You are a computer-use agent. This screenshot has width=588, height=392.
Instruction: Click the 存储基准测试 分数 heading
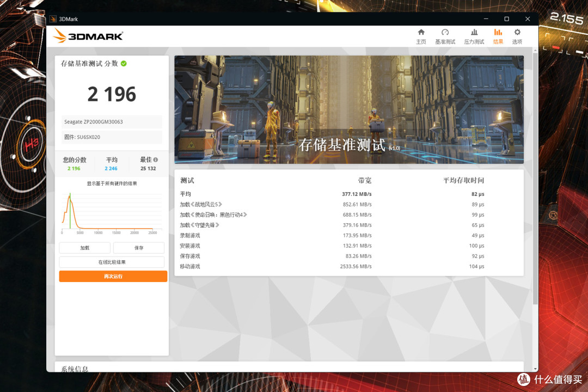pyautogui.click(x=89, y=63)
